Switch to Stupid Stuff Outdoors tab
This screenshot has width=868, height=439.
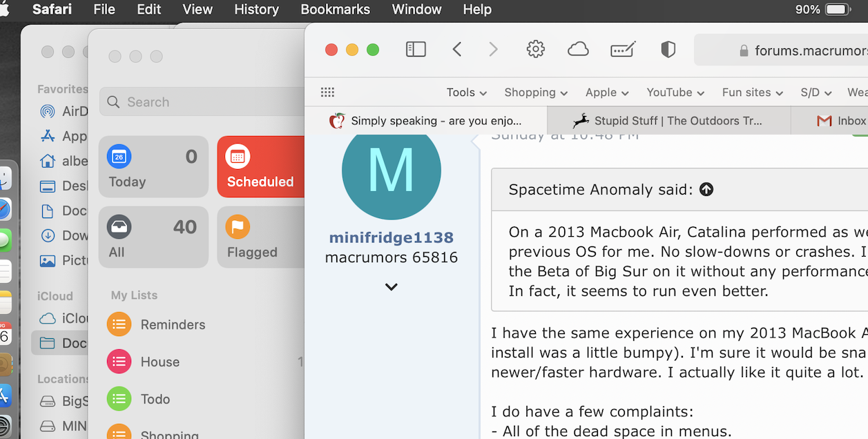668,121
